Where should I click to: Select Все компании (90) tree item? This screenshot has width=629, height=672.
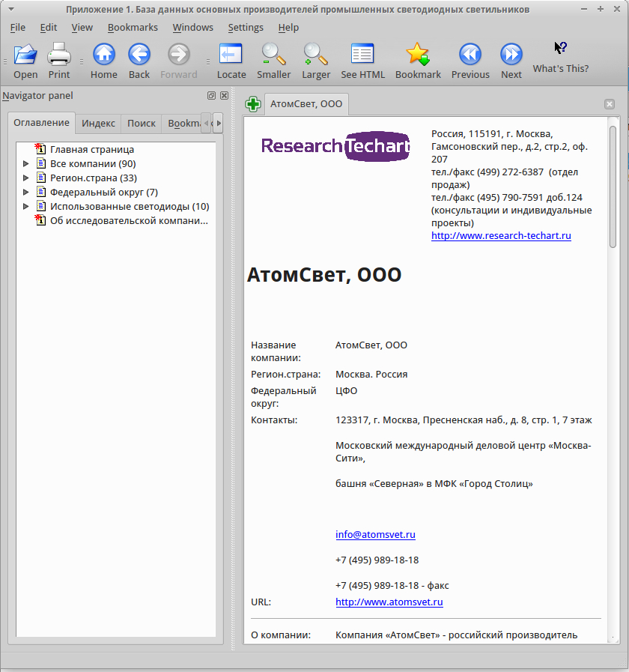tap(93, 164)
